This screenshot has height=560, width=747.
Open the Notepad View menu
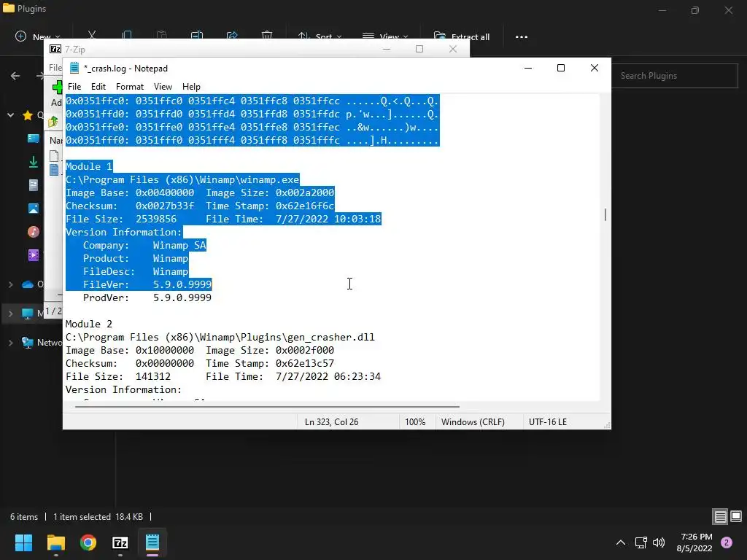tap(163, 87)
